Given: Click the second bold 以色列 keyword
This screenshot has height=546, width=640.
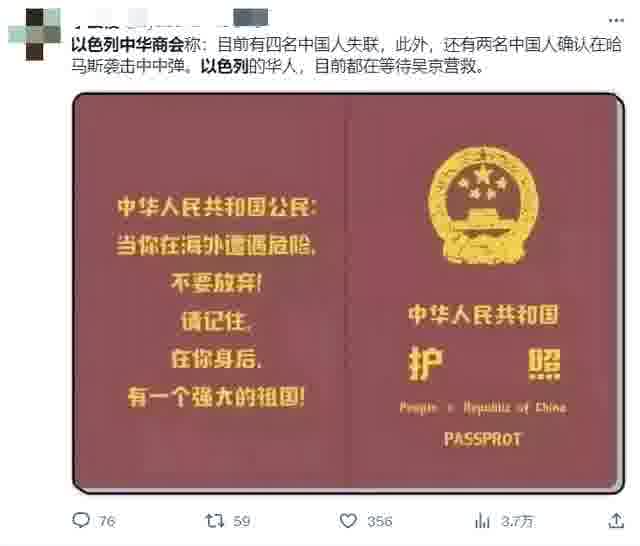Looking at the screenshot, I should click(x=224, y=66).
